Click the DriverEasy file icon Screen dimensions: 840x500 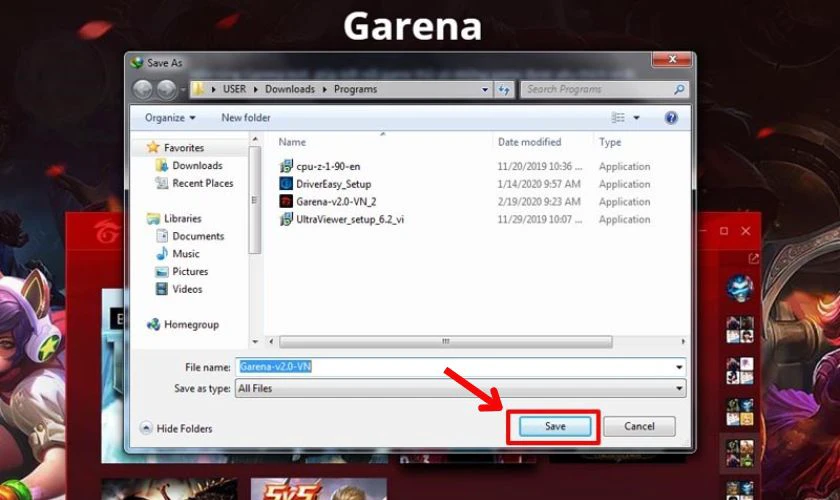(286, 184)
